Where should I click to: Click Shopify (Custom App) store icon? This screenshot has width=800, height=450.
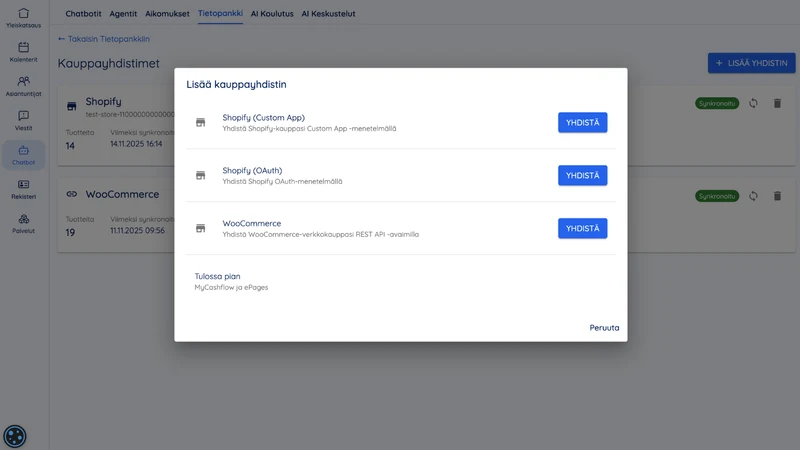(201, 122)
